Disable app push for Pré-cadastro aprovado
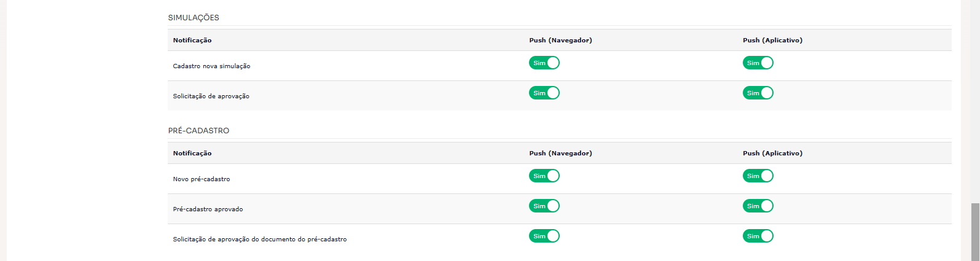 point(758,206)
